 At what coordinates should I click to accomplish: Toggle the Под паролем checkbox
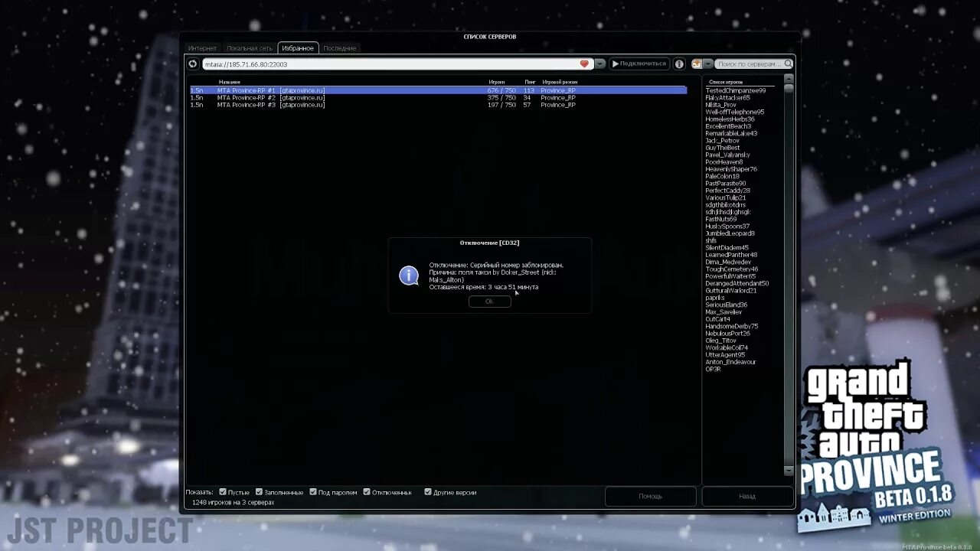(x=313, y=492)
